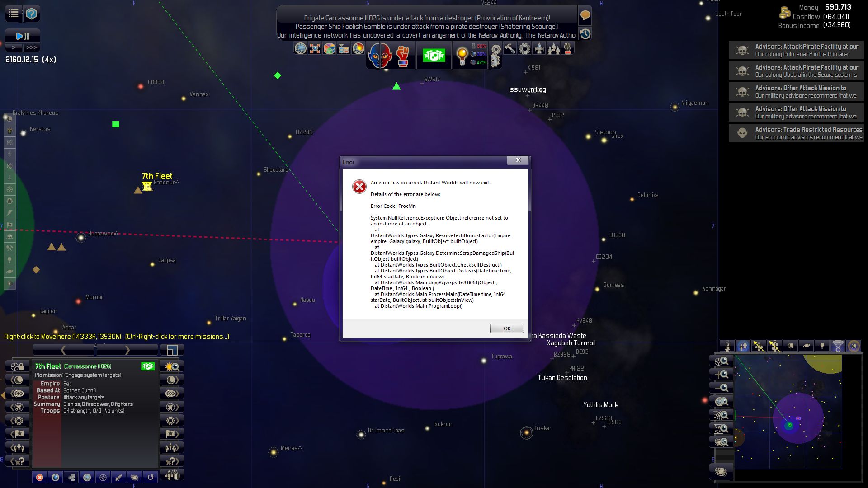Open first Offer Attack Mission advisor message

click(x=796, y=92)
